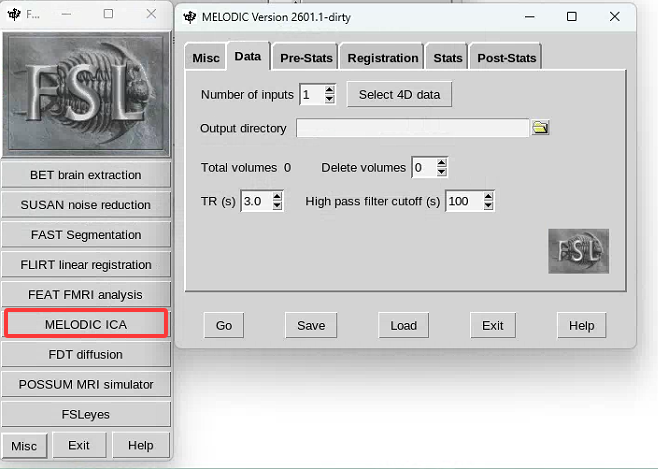Launch FAST Segmentation
The height and width of the screenshot is (469, 658).
coord(86,234)
